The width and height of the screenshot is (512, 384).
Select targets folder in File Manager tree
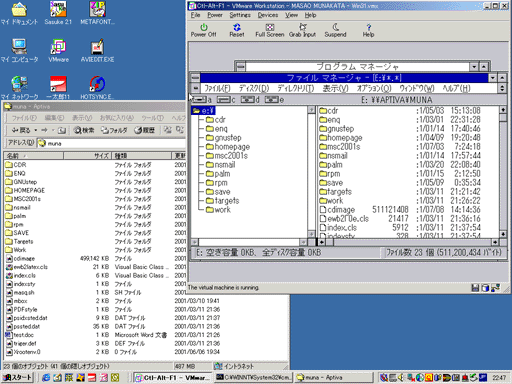pos(222,201)
